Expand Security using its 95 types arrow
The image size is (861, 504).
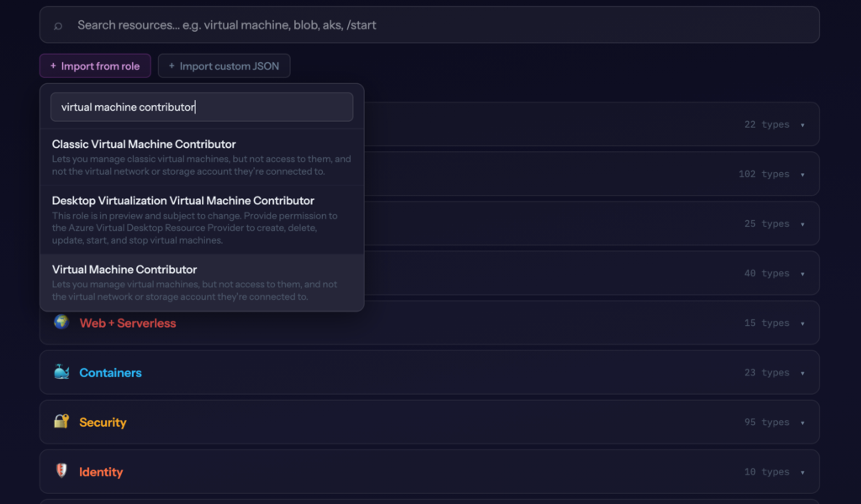802,423
